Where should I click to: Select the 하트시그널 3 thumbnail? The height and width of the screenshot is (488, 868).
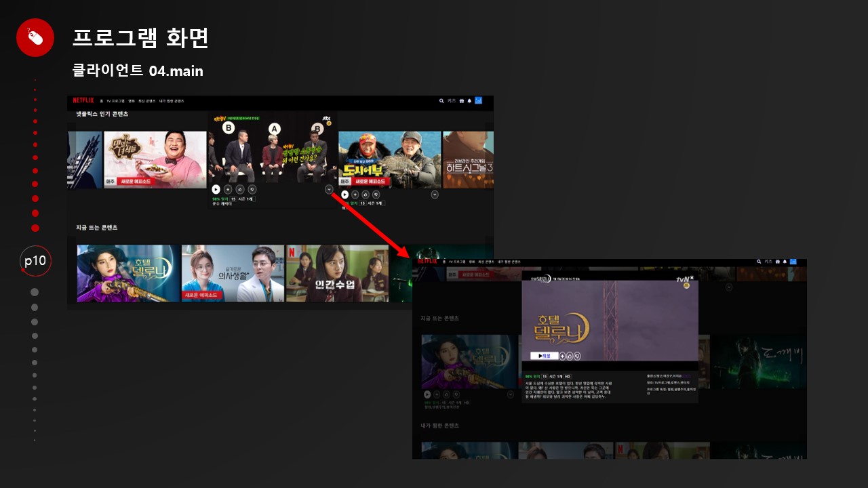pos(469,160)
